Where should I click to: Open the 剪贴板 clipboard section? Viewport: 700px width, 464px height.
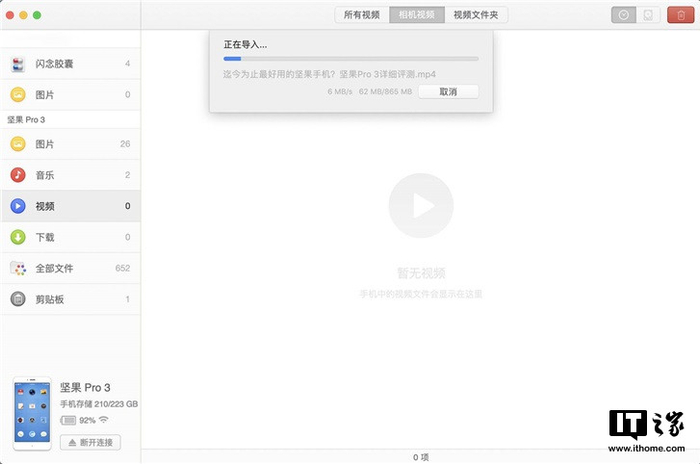[48, 299]
